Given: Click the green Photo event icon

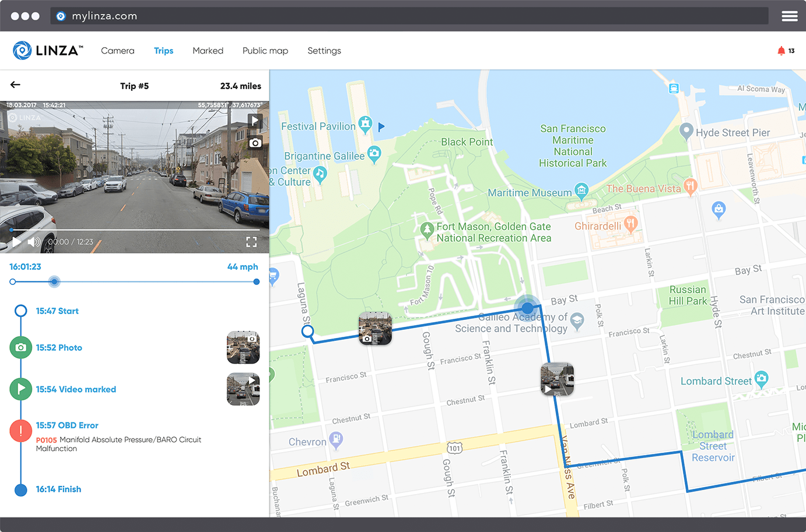Looking at the screenshot, I should 21,347.
